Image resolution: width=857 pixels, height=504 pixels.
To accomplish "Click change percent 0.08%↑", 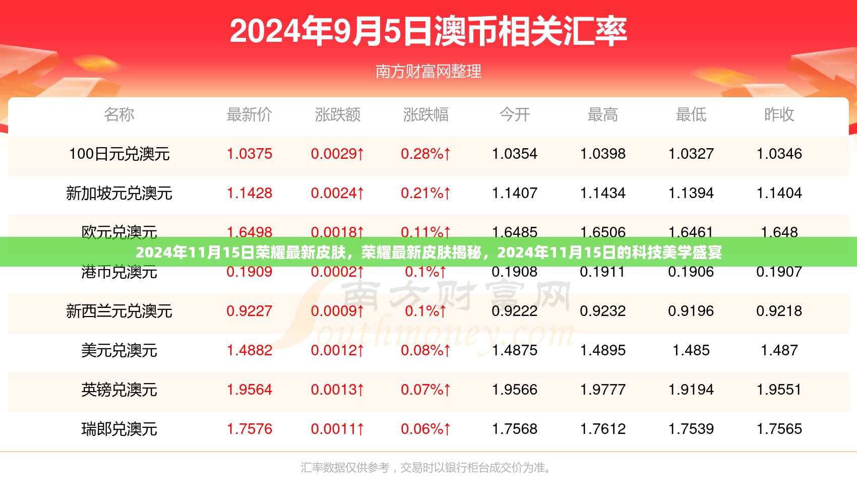I will point(426,350).
